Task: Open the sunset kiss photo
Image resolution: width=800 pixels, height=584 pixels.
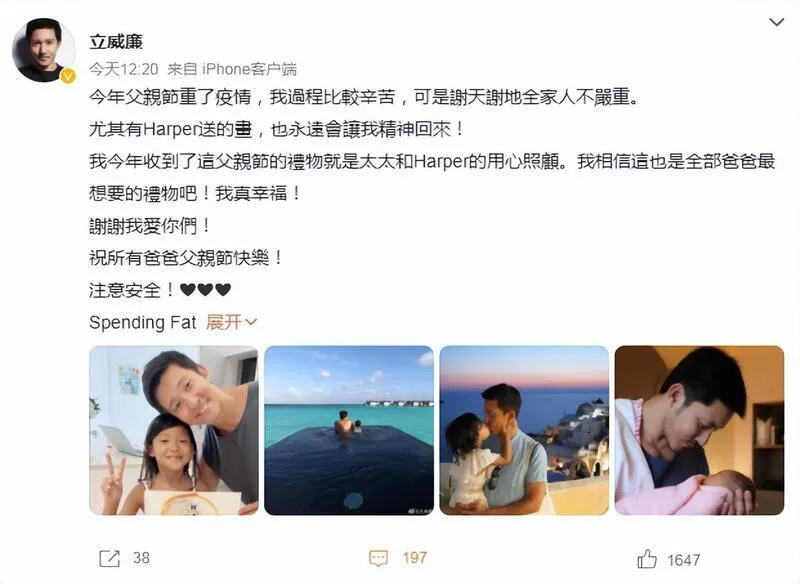Action: click(x=524, y=430)
